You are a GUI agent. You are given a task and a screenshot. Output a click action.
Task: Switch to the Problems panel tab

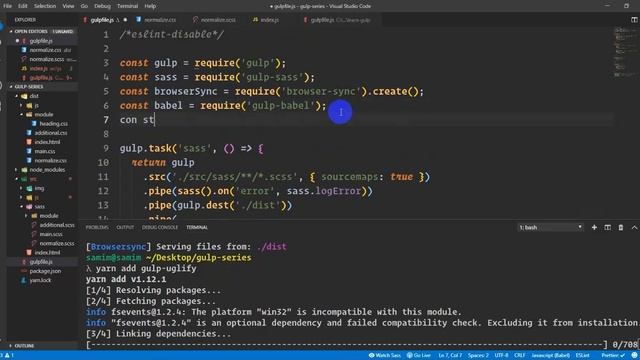(97, 227)
